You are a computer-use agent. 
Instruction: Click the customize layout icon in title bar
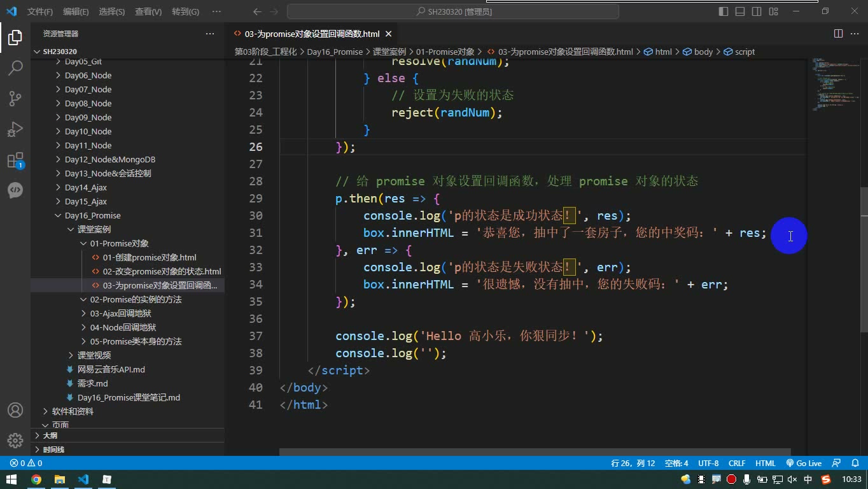coord(773,11)
